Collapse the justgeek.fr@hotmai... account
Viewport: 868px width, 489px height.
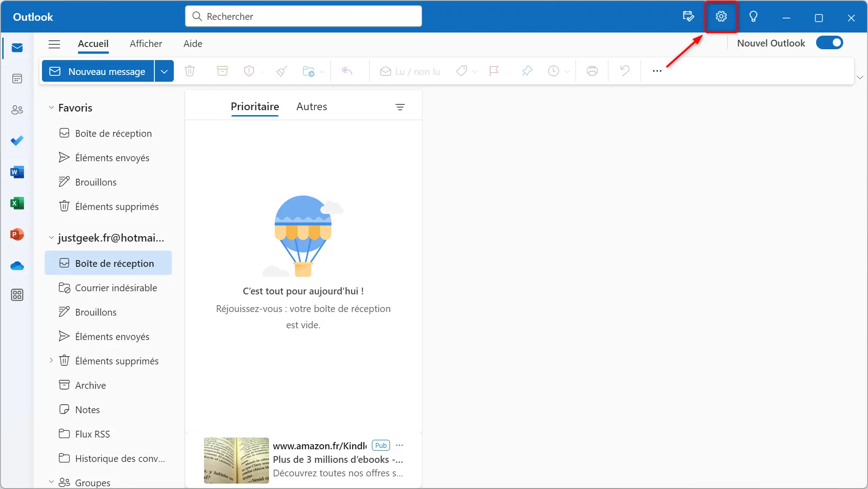tap(51, 238)
